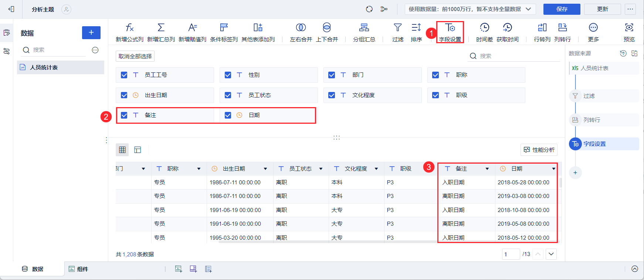Uncheck the 员工状态 field checkbox

pos(228,95)
